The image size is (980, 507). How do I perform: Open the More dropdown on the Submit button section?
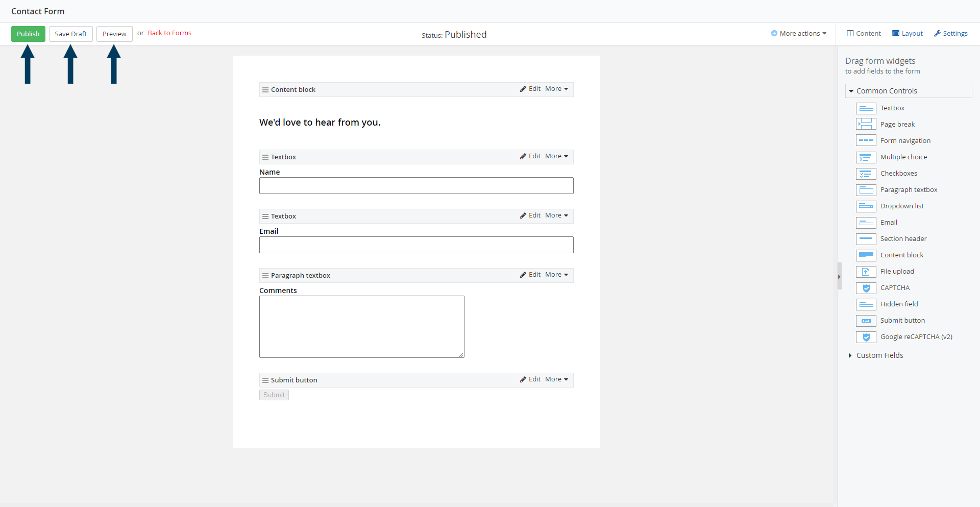[x=556, y=379]
